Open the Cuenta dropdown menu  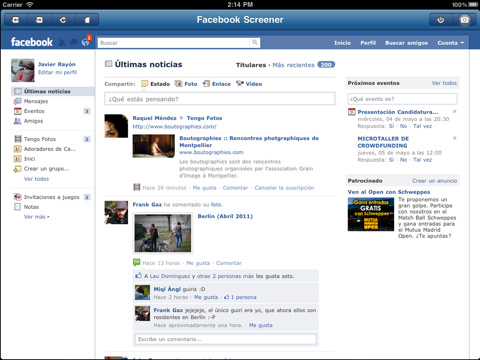point(450,43)
